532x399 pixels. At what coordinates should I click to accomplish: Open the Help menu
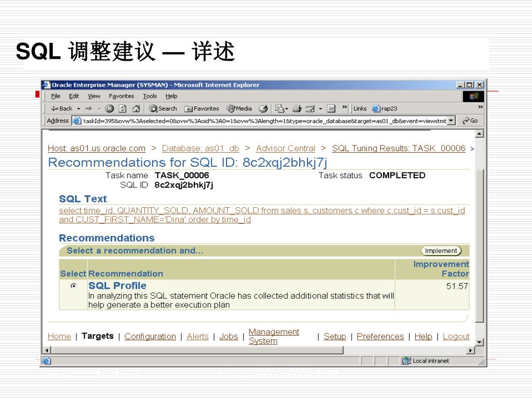tap(171, 96)
